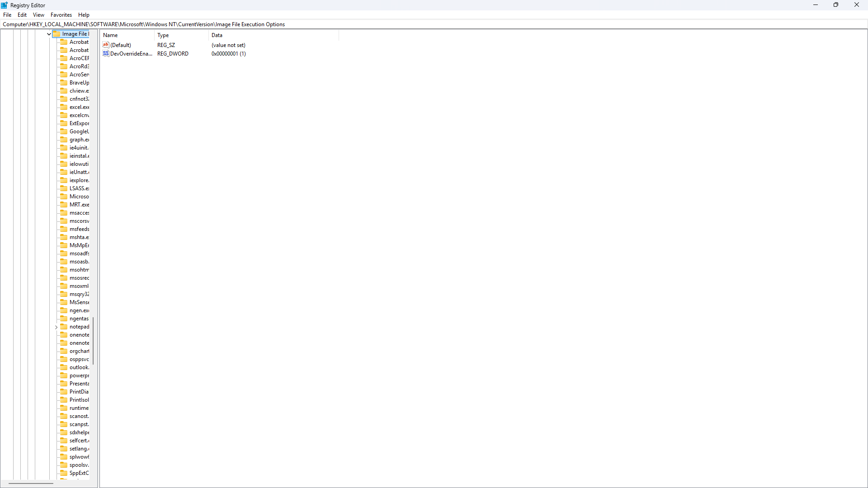
Task: Click the Image File Execution Options folder icon
Action: pyautogui.click(x=57, y=34)
